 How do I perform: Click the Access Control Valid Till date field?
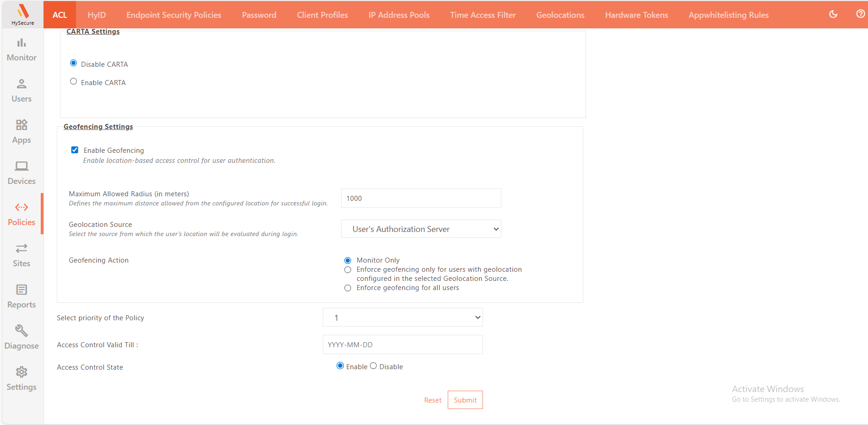point(402,344)
